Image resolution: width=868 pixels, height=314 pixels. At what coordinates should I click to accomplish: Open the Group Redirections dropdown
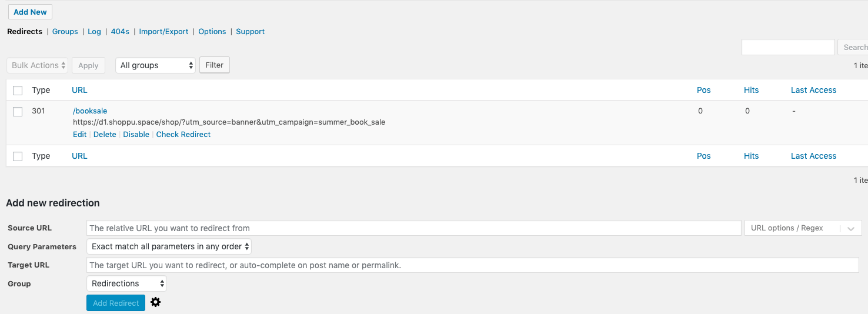(126, 283)
